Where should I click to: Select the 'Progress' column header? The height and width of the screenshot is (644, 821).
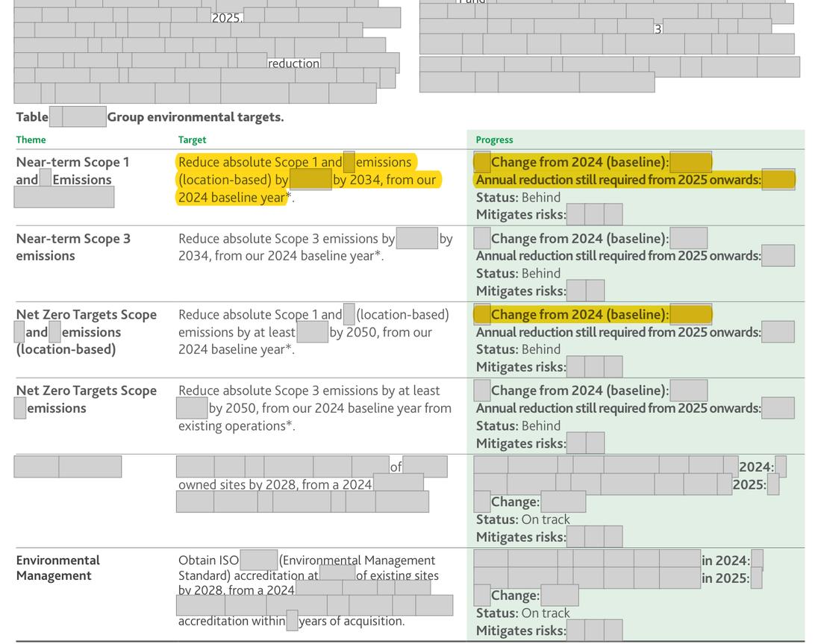pos(494,140)
